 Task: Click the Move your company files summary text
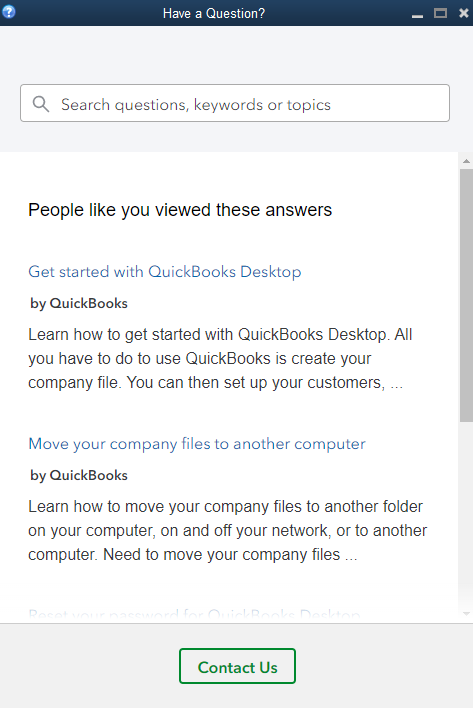point(228,531)
